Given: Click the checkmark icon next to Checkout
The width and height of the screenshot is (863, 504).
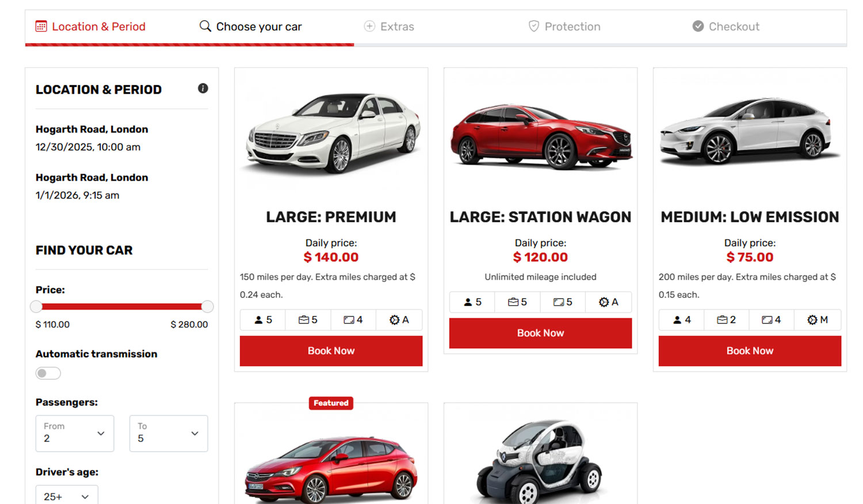Looking at the screenshot, I should [698, 26].
